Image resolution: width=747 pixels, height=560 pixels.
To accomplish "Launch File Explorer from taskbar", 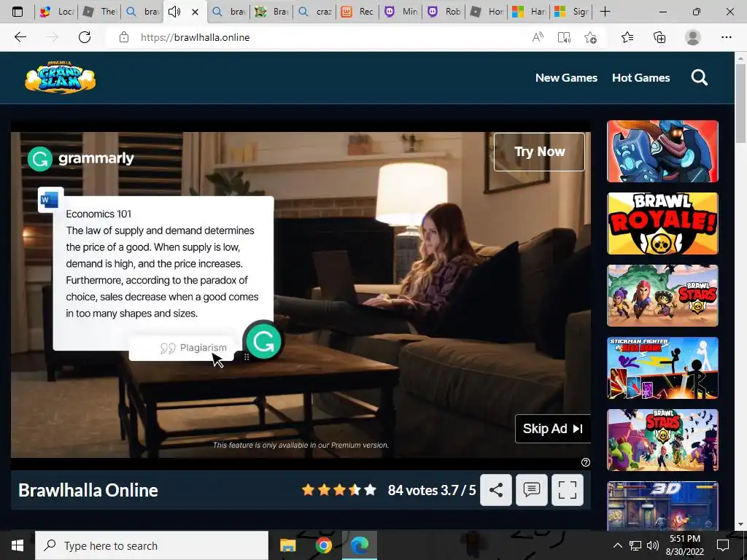I will click(287, 545).
